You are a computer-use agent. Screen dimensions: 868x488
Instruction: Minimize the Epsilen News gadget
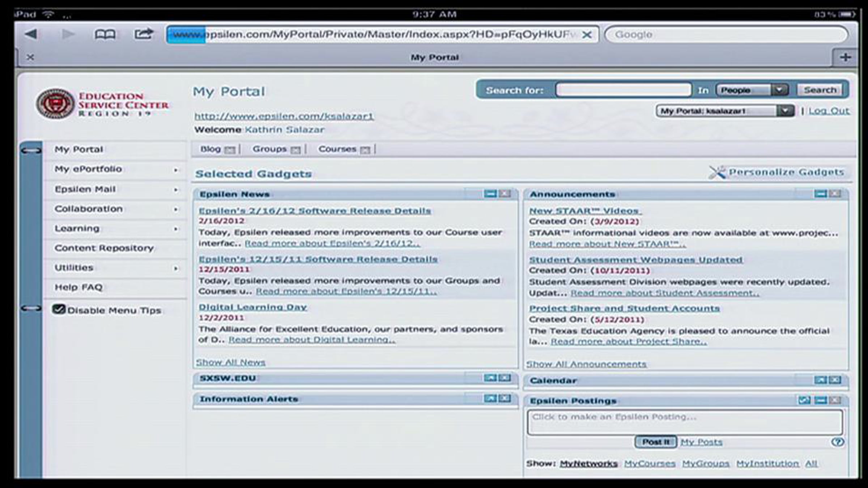490,194
